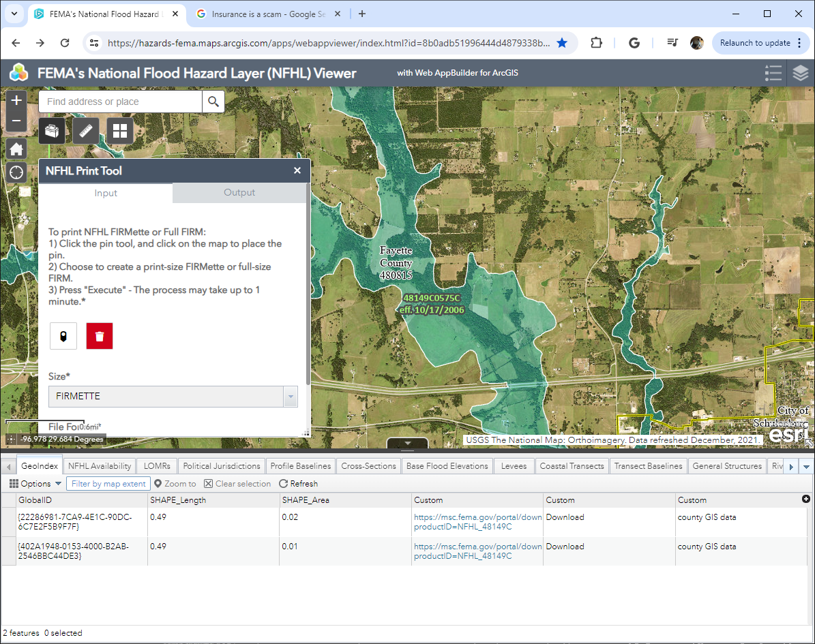Open the msc.fema.gov link in second row
Screen dimensions: 815x644
pos(477,551)
